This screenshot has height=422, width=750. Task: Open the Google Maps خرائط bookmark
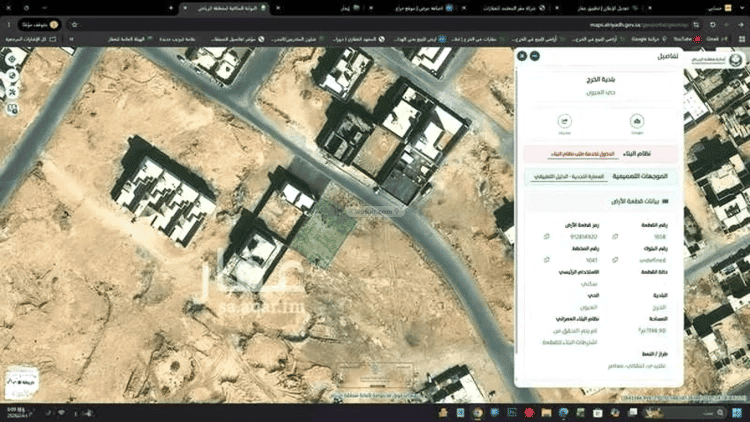649,39
